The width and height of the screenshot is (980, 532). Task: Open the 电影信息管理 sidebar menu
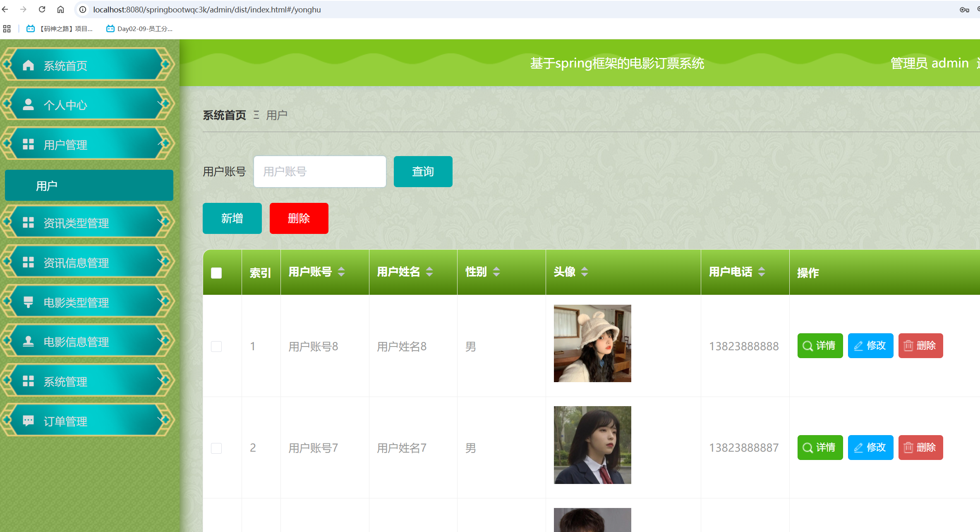pos(87,341)
